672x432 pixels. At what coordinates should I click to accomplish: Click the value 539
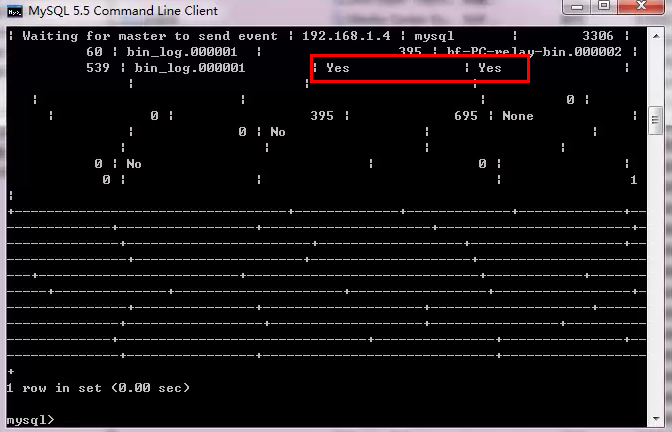pos(98,68)
